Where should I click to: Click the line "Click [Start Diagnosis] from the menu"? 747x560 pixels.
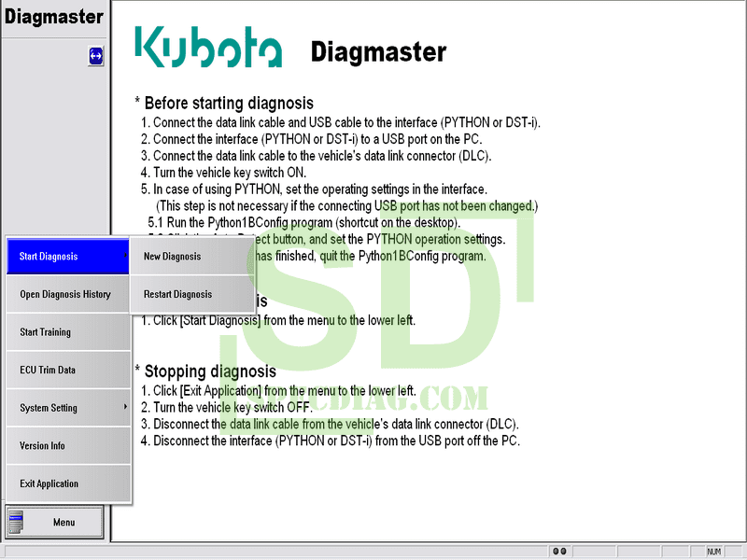pos(278,320)
